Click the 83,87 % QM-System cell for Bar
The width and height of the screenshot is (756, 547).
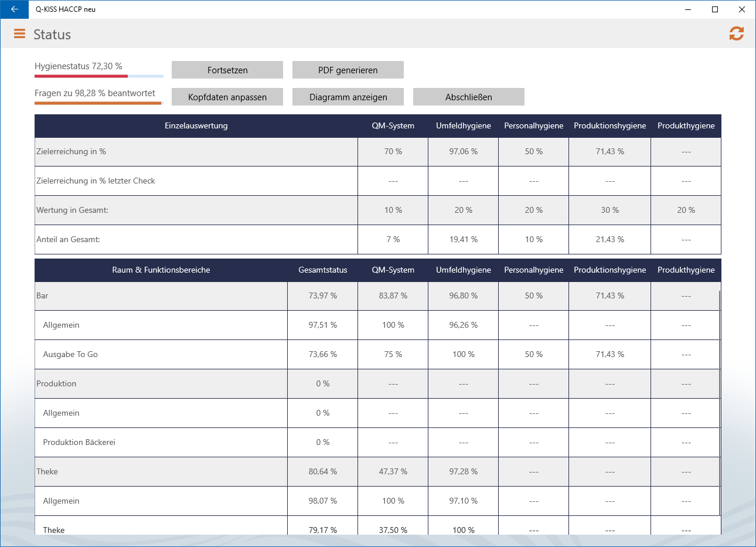point(393,296)
